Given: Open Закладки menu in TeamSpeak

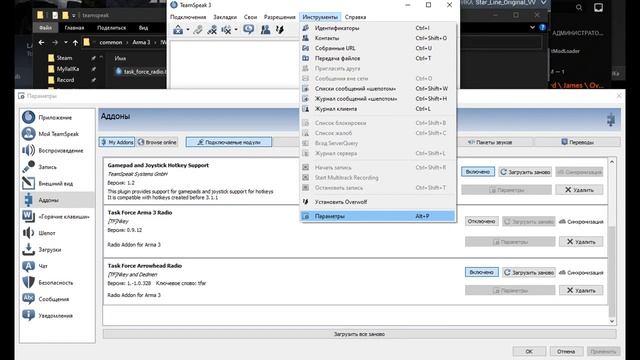Looking at the screenshot, I should coord(225,17).
